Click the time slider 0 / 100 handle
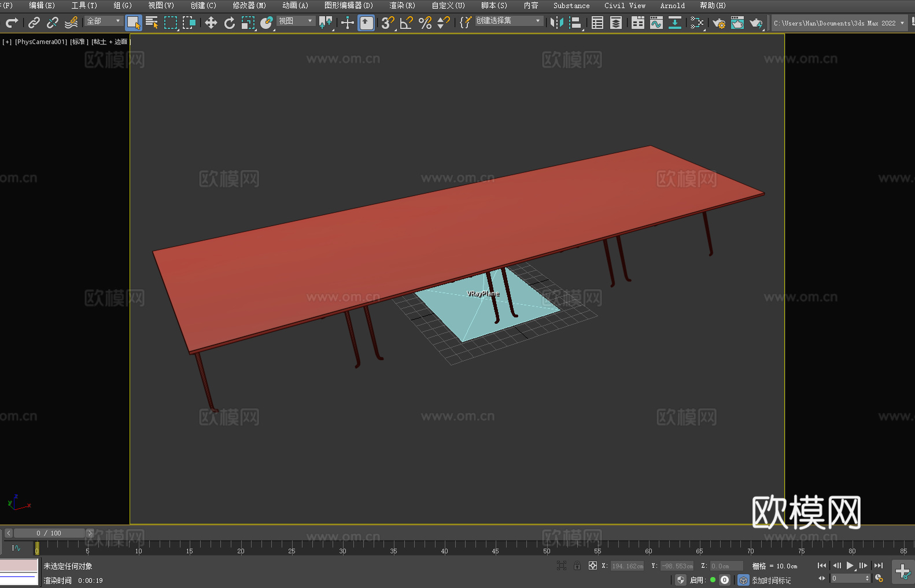The height and width of the screenshot is (588, 915). tap(49, 533)
